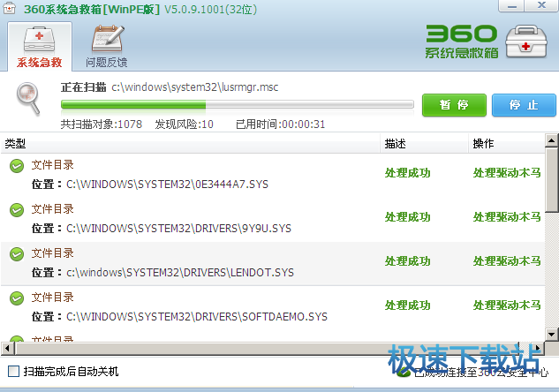Minimize the 360系统急救箱 window
Image resolution: width=559 pixels, height=392 pixels.
(x=511, y=6)
